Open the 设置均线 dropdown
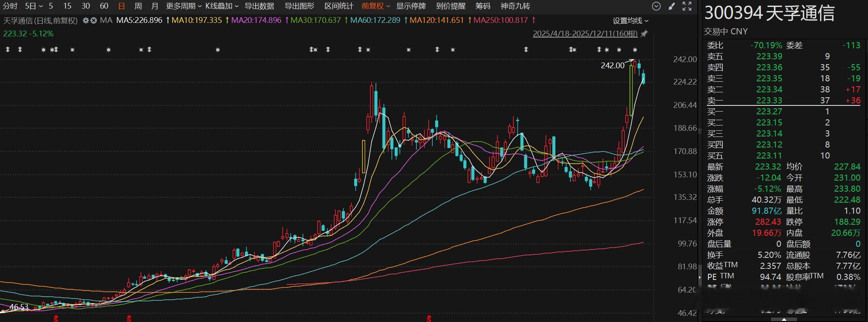Screen dimensions: 868x322 [x=630, y=21]
